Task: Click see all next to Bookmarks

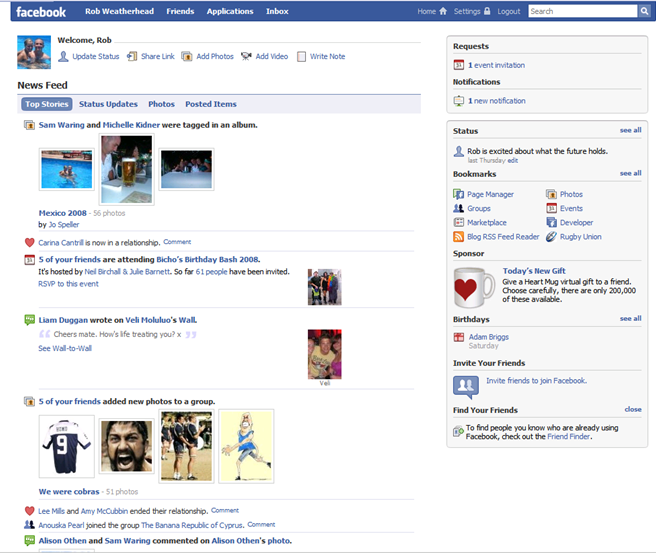Action: tap(630, 173)
